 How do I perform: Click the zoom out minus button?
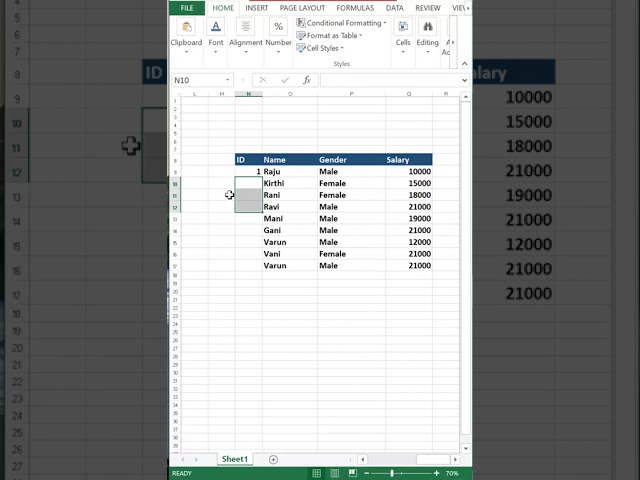367,473
